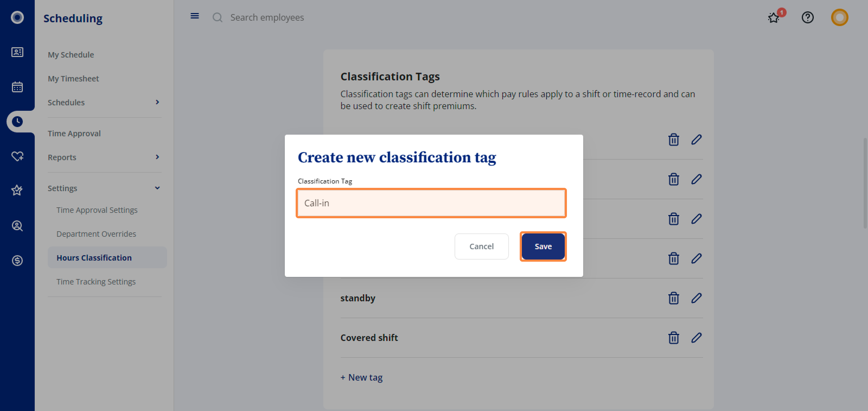
Task: Save the new classification tag
Action: pyautogui.click(x=543, y=246)
